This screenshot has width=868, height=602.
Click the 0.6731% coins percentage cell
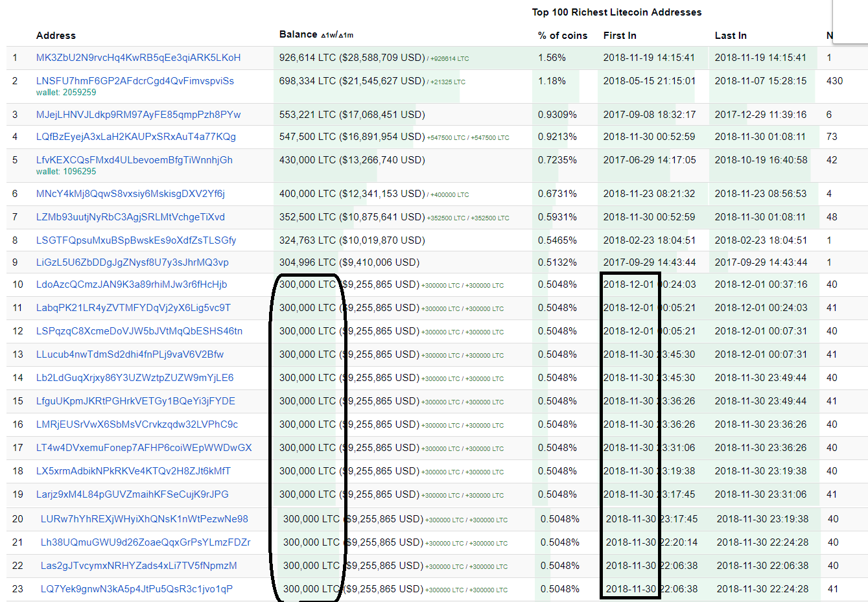(x=557, y=194)
